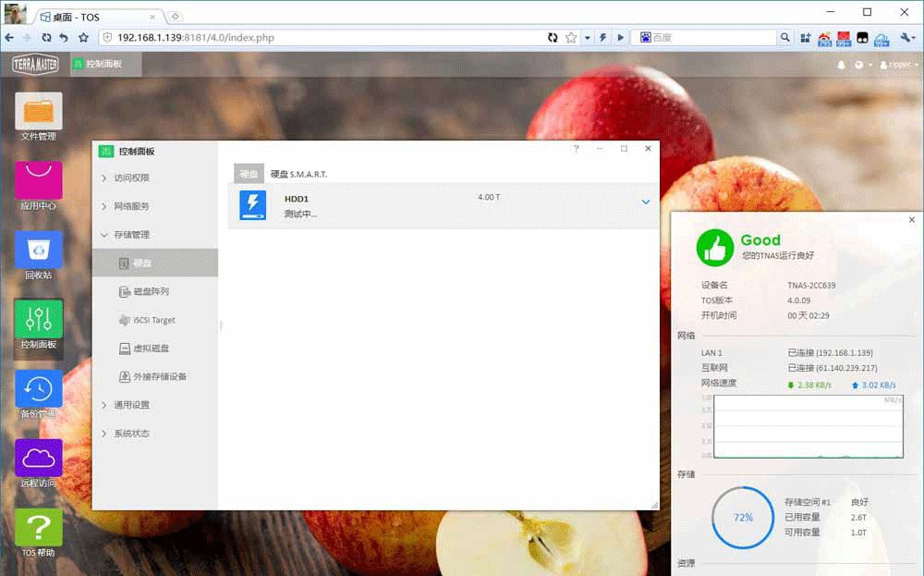Open the TOS 帮助 help icon

pyautogui.click(x=38, y=527)
